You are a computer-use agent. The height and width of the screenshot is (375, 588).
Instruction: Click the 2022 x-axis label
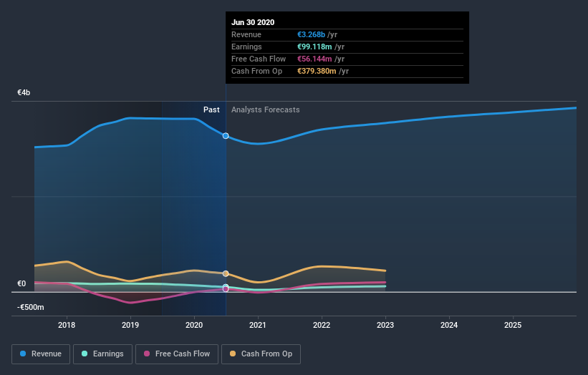322,325
